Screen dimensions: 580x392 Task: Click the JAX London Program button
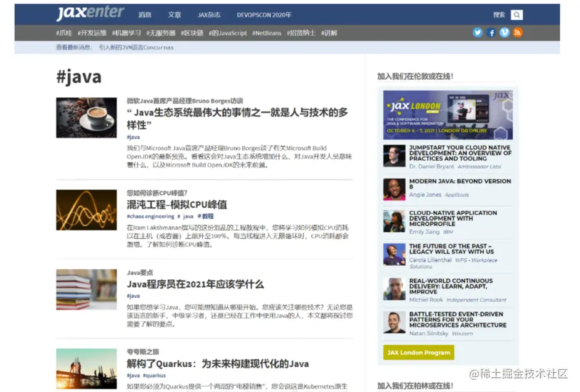pyautogui.click(x=419, y=353)
